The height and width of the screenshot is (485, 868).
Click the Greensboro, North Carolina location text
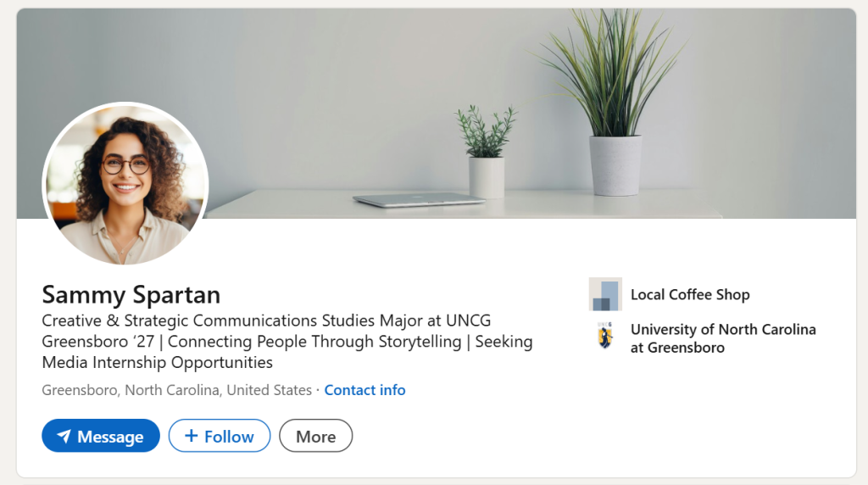point(176,390)
